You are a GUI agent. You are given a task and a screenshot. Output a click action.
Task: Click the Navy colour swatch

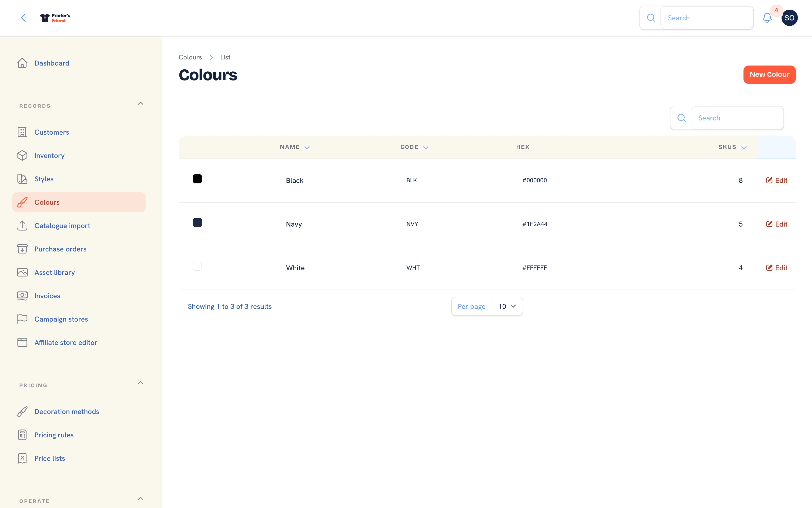(197, 223)
